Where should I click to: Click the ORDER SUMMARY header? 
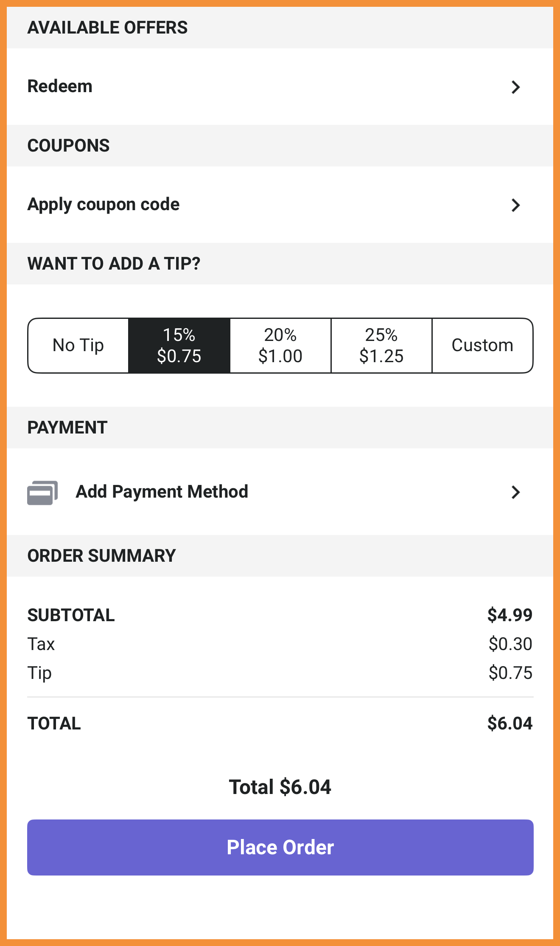click(101, 556)
